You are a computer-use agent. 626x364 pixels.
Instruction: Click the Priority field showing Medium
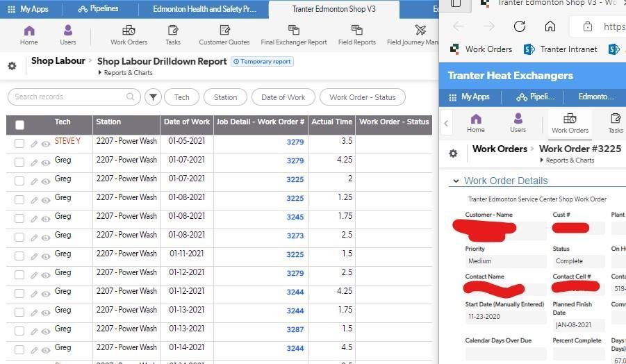click(505, 261)
